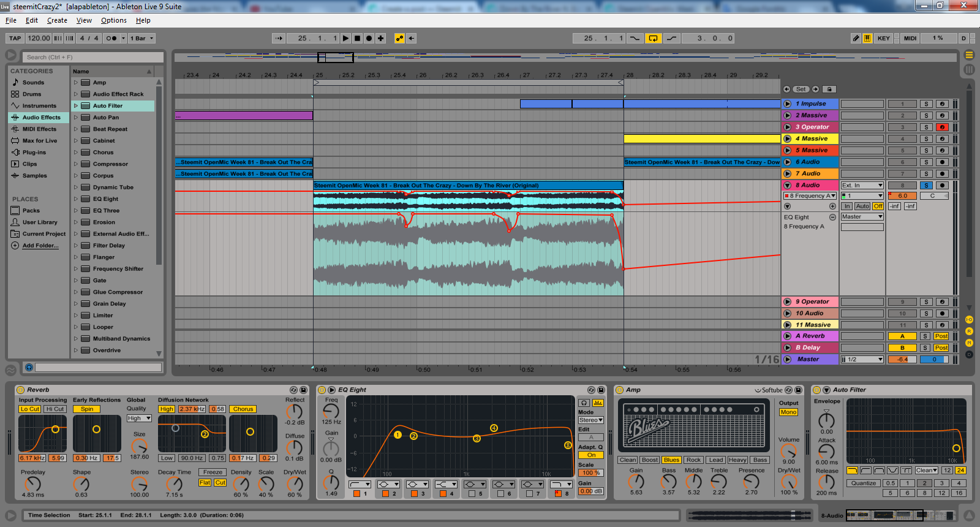Open the Create menu
The width and height of the screenshot is (980, 527).
click(x=57, y=20)
